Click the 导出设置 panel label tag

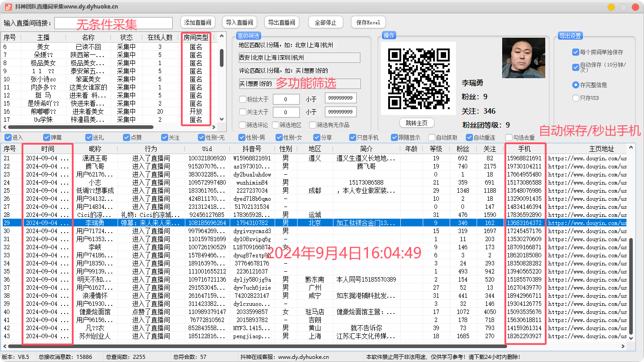[x=570, y=35]
